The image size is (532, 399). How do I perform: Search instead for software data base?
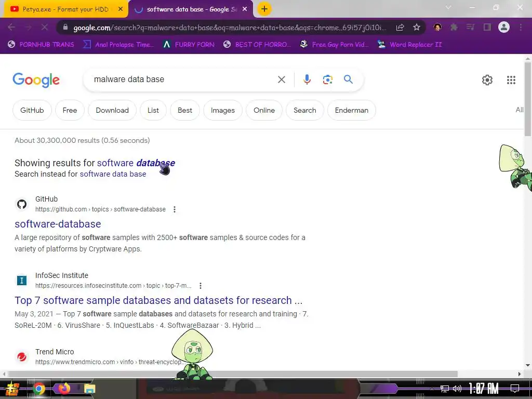[113, 174]
